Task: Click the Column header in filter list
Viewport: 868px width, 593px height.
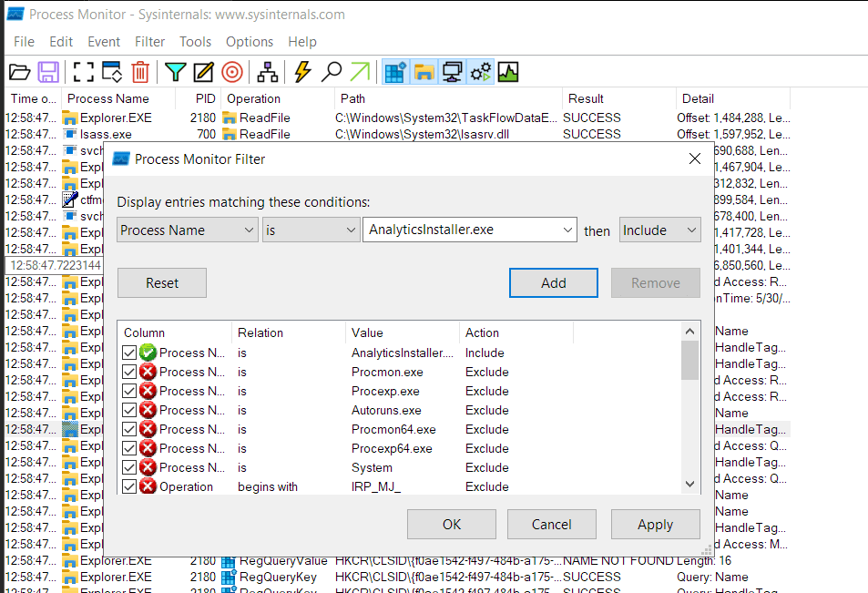Action: click(x=174, y=332)
